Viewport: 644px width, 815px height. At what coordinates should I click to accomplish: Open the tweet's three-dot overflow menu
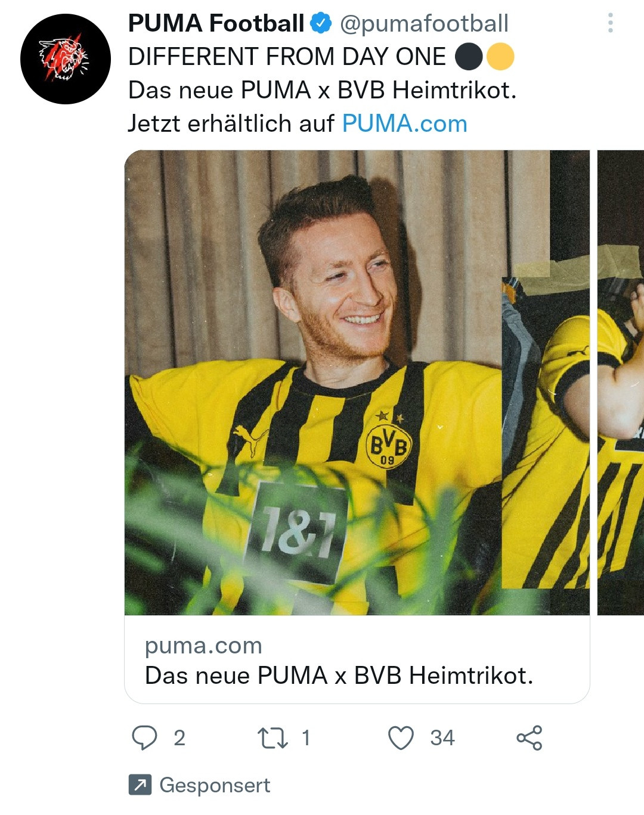(x=610, y=23)
